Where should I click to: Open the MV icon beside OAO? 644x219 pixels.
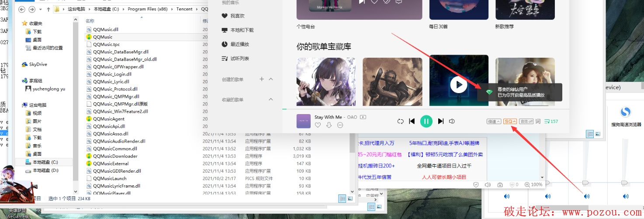pyautogui.click(x=363, y=117)
